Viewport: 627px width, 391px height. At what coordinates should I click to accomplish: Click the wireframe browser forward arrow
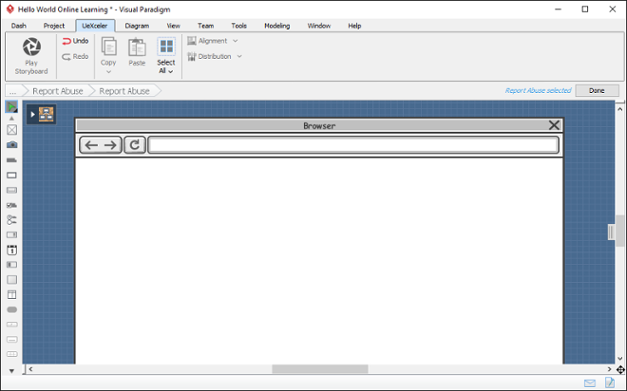pyautogui.click(x=110, y=145)
